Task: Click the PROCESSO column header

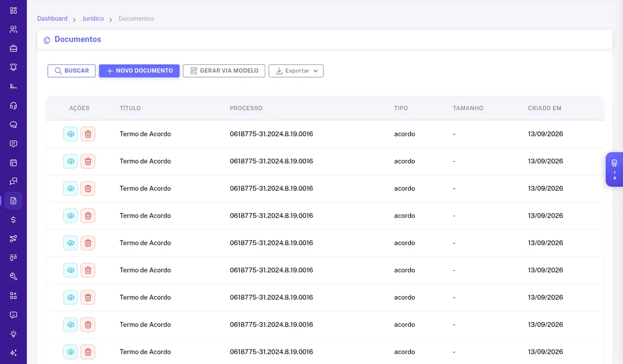Action: (246, 108)
